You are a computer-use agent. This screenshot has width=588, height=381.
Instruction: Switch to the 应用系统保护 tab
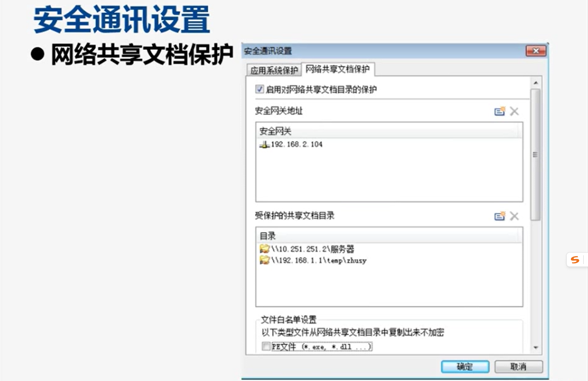click(x=274, y=71)
